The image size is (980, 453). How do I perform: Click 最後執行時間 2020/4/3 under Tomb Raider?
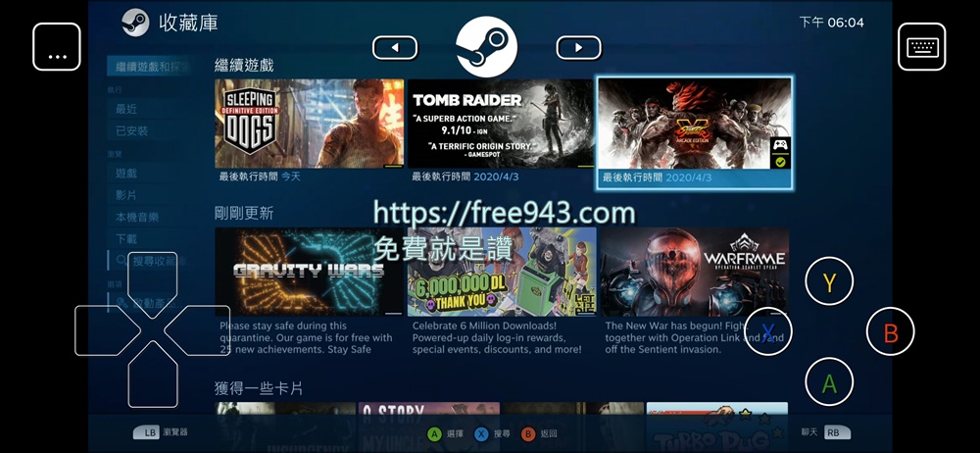(x=465, y=177)
